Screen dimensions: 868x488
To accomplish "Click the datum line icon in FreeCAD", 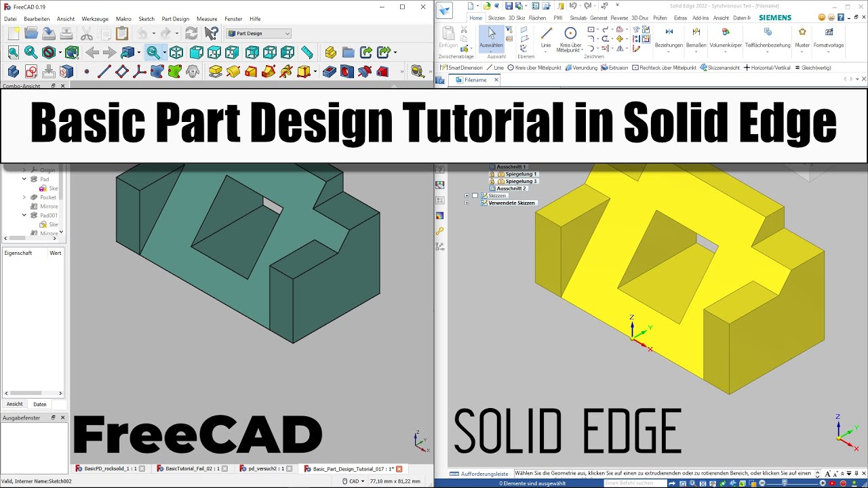I will coord(104,71).
